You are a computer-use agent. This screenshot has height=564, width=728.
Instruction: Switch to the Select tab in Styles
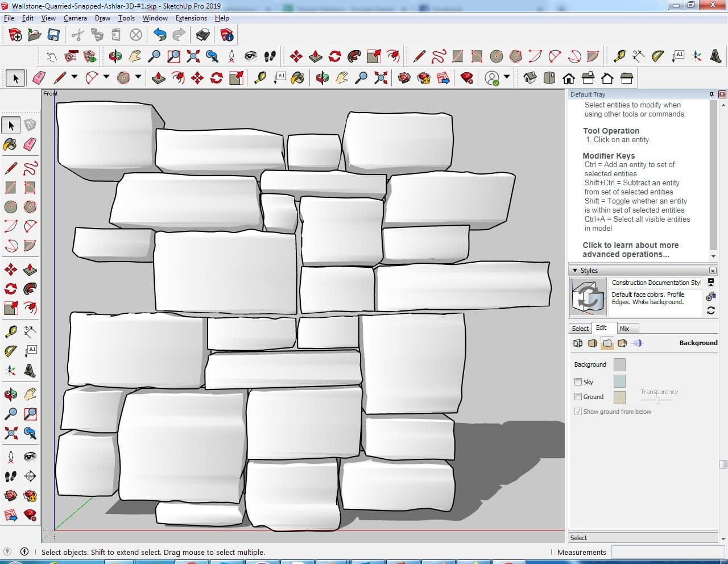coord(580,329)
